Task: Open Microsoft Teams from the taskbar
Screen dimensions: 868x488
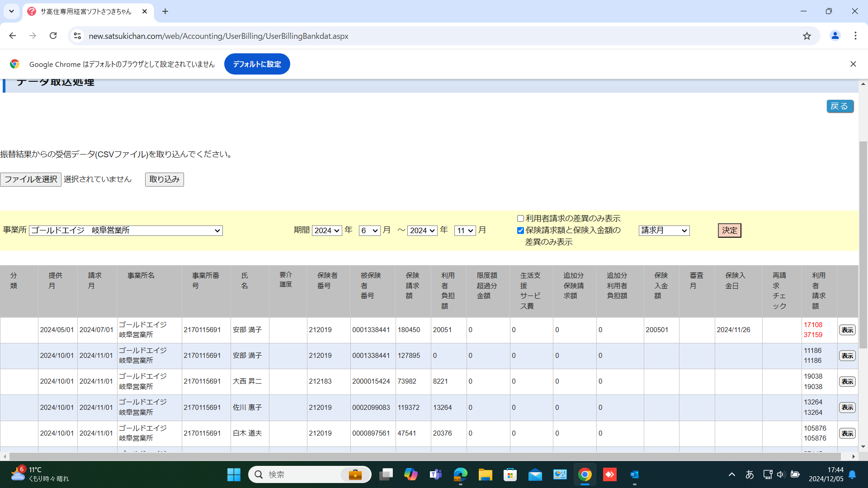Action: click(x=435, y=474)
